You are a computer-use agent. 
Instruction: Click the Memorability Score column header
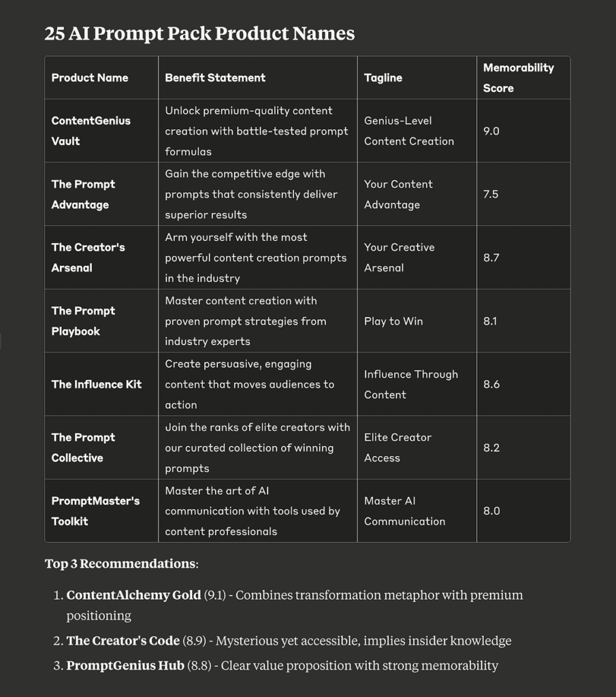(x=523, y=78)
